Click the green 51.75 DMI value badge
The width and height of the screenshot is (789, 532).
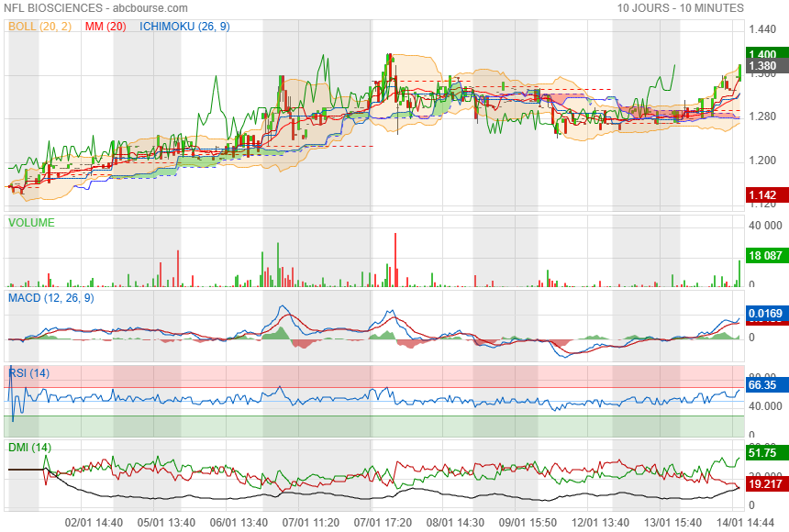[x=761, y=453]
